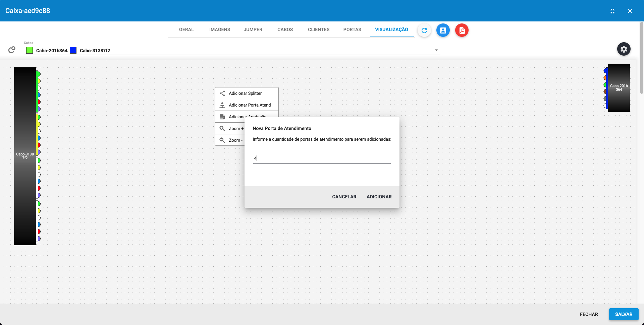644x325 pixels.
Task: Confirm with the ADICIONAR button
Action: [x=379, y=197]
